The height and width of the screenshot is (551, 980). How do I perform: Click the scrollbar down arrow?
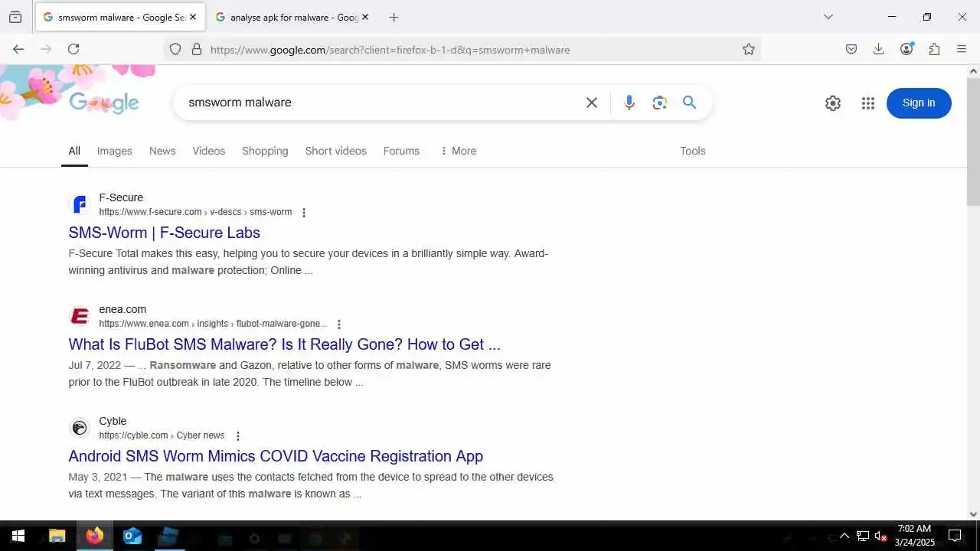tap(973, 514)
